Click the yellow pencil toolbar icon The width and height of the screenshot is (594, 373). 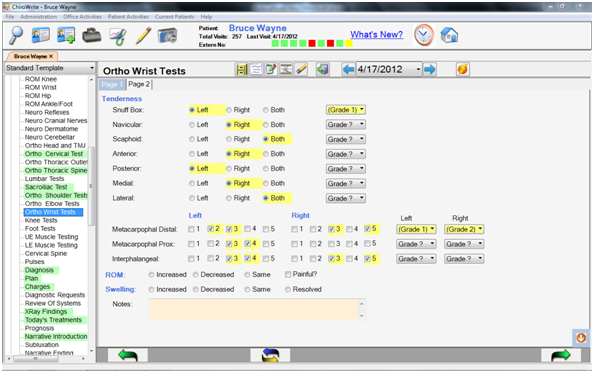tap(143, 36)
